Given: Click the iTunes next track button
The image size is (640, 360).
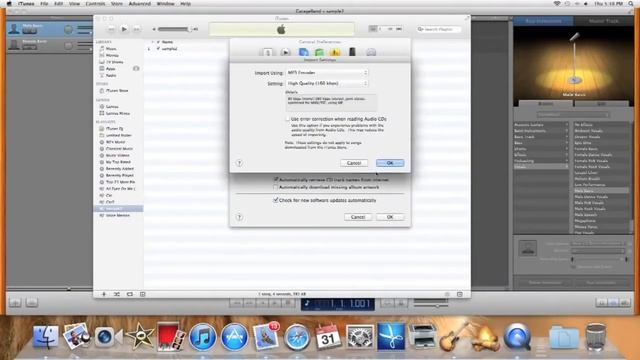Looking at the screenshot, I should click(137, 29).
